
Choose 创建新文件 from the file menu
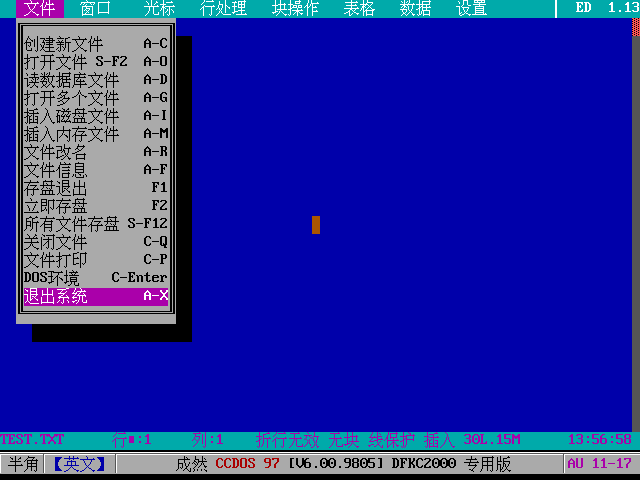click(96, 44)
